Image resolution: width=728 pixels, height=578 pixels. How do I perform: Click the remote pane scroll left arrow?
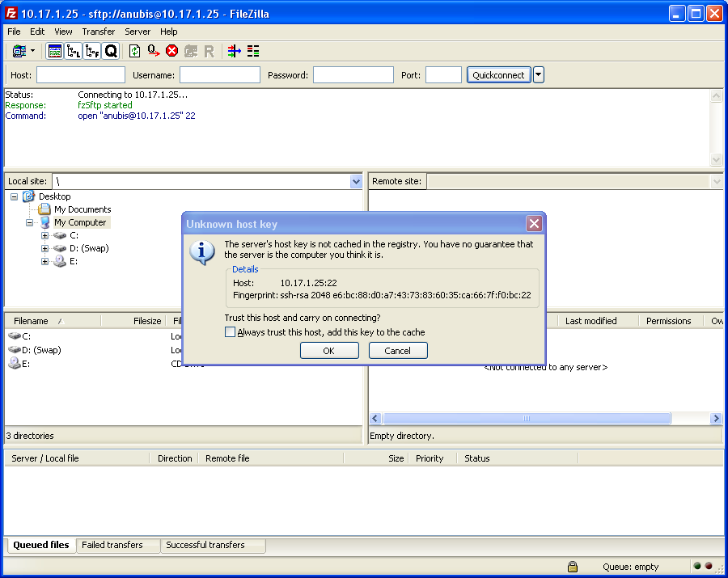pos(375,419)
